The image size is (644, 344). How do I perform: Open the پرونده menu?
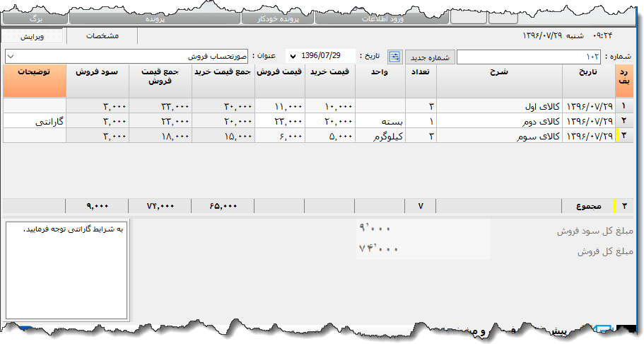(x=156, y=19)
